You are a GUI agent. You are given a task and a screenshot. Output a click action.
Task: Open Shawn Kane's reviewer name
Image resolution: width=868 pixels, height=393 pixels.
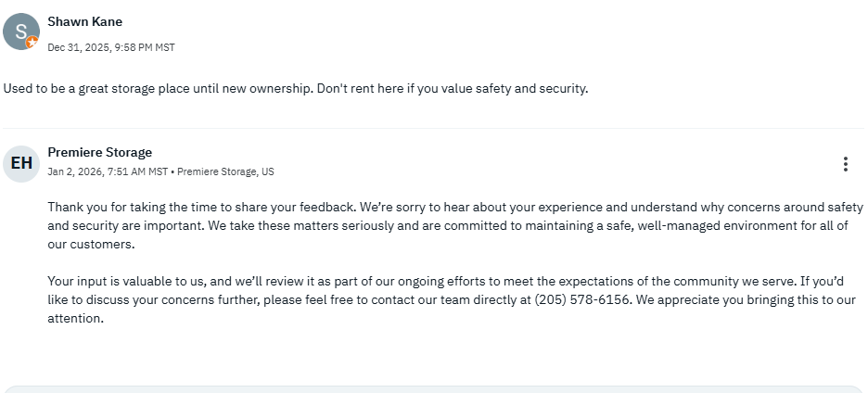[84, 21]
